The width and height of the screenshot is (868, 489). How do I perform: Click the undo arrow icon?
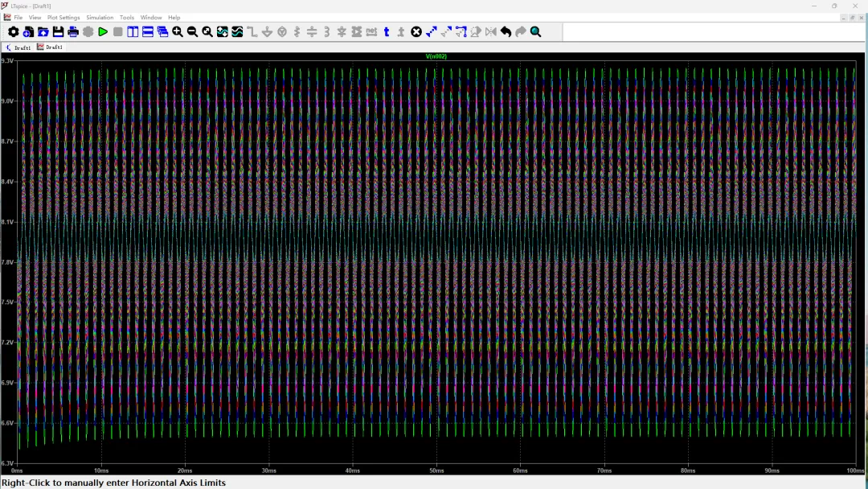[x=506, y=32]
